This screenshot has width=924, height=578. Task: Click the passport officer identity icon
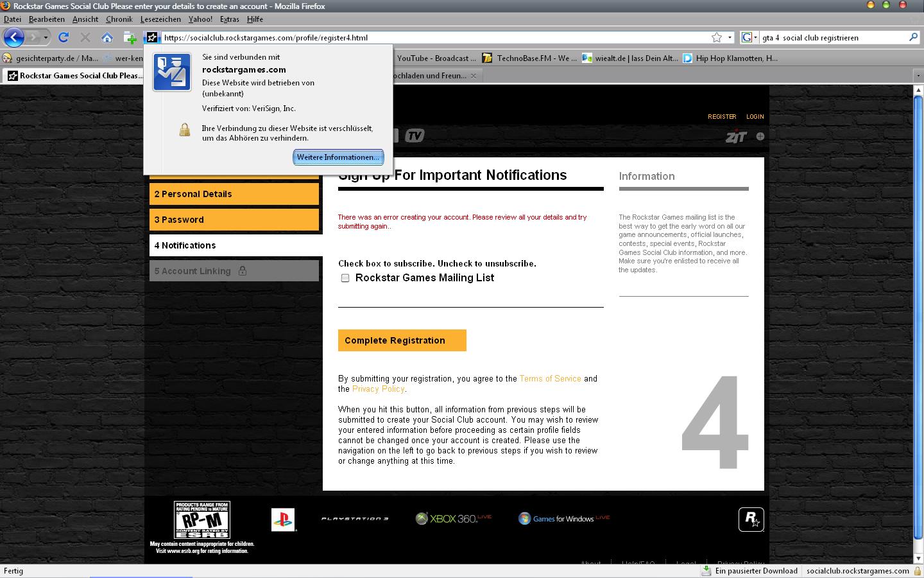pos(172,72)
